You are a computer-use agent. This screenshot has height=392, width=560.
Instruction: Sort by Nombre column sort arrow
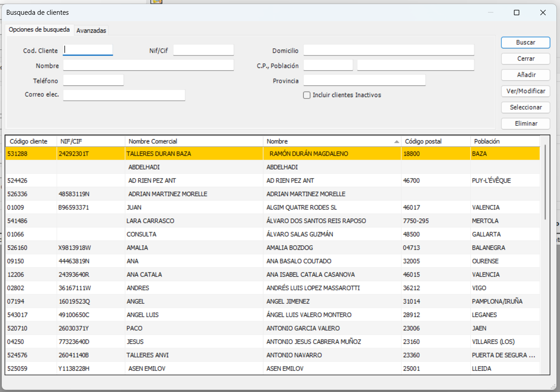396,141
